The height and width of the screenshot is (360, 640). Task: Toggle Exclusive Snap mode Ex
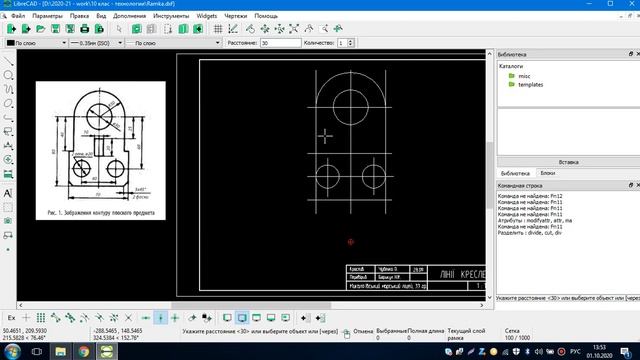11,318
